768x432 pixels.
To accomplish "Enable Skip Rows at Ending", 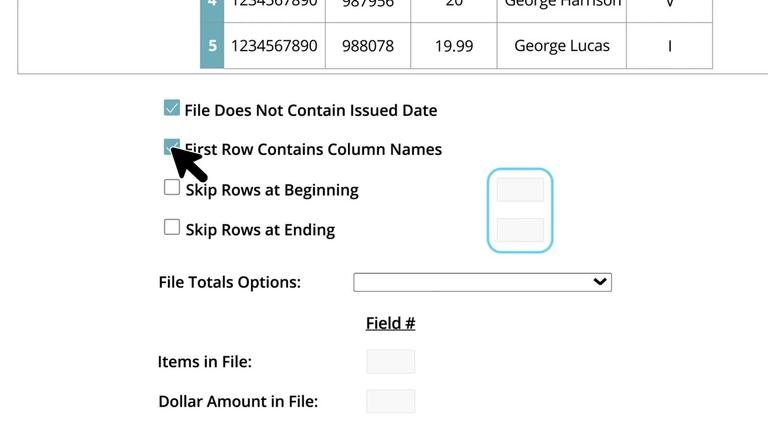I will 171,227.
